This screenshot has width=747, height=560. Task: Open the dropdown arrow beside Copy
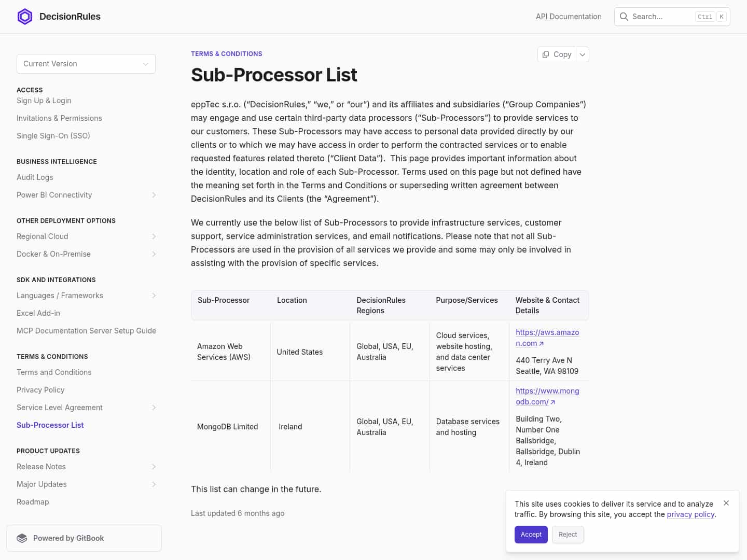pyautogui.click(x=583, y=54)
